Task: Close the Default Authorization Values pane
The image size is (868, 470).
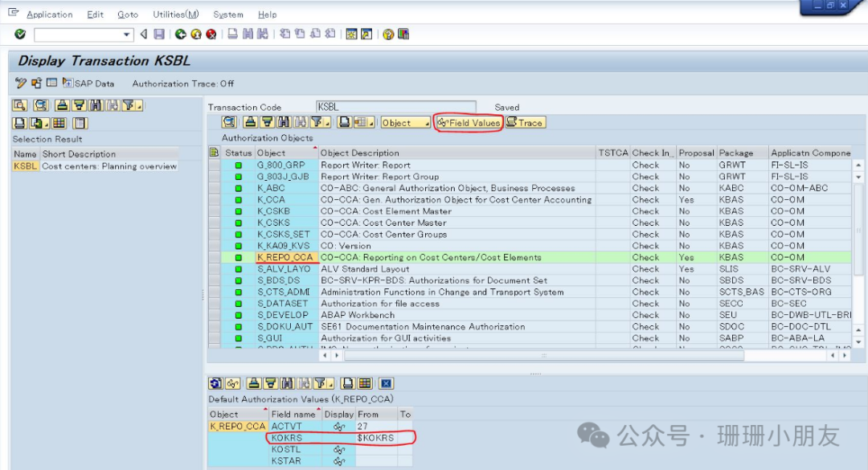Action: 386,384
